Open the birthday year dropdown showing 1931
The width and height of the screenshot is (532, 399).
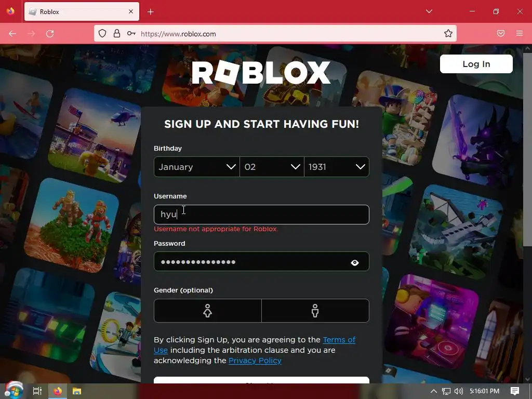337,167
